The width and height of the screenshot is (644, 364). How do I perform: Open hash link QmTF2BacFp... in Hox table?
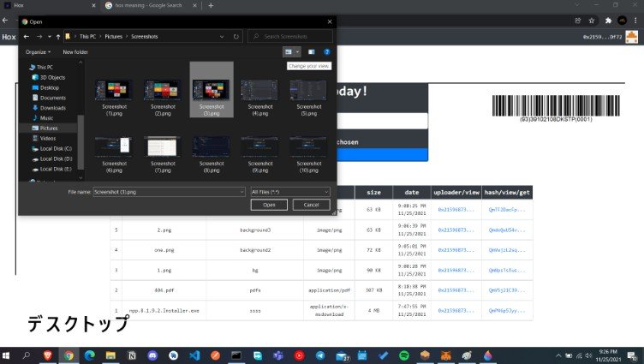507,210
